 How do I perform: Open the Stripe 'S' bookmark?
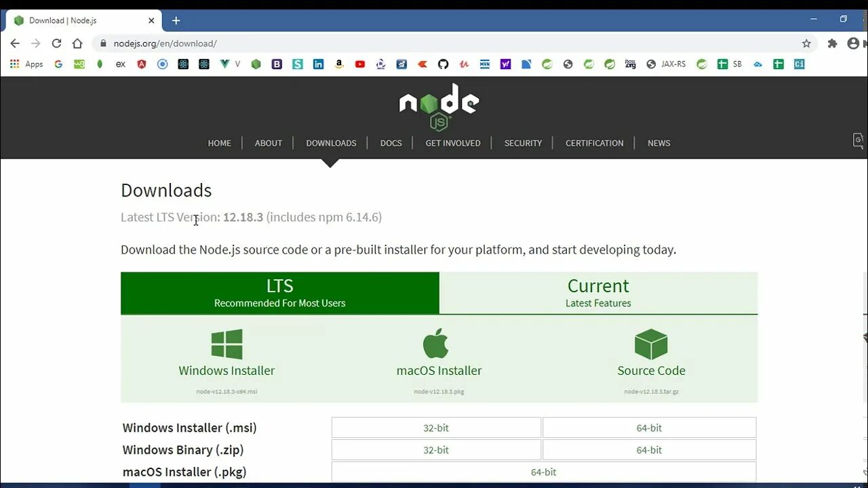[x=298, y=64]
